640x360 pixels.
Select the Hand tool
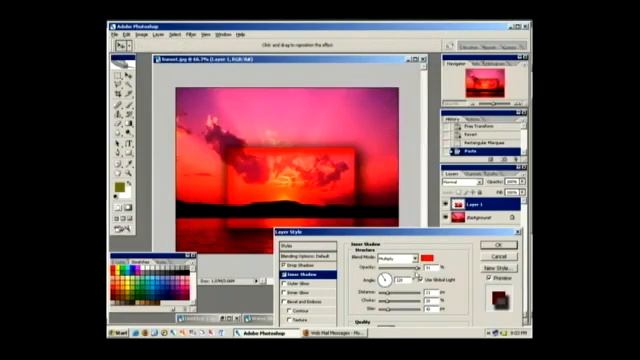click(x=118, y=173)
